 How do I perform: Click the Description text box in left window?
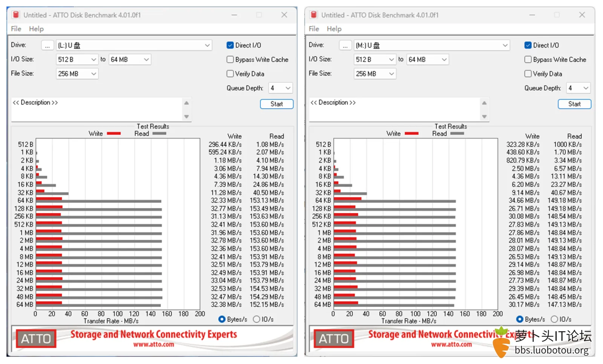pos(97,110)
